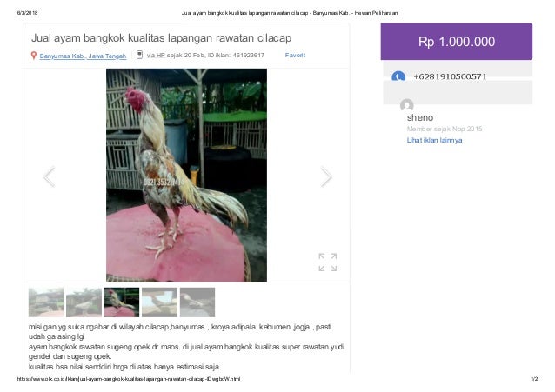Click the Rp 1.000.000 price button

[456, 42]
